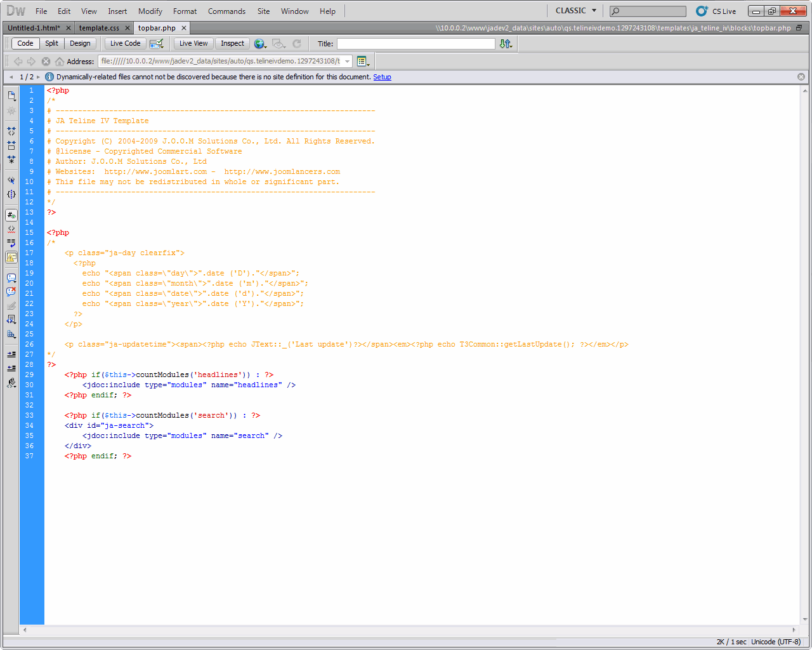Viewport: 812px width, 650px height.
Task: Toggle Highlight Invalid Code
Action: click(x=11, y=229)
